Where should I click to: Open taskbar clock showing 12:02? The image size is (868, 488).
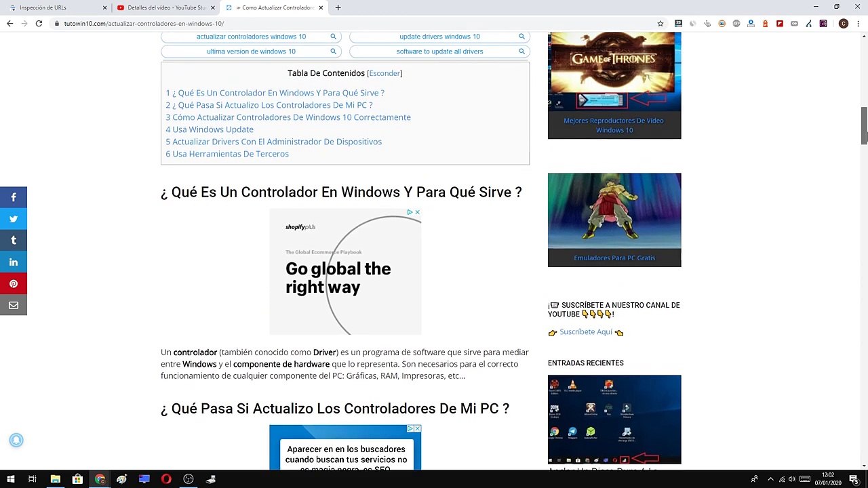coord(827,479)
